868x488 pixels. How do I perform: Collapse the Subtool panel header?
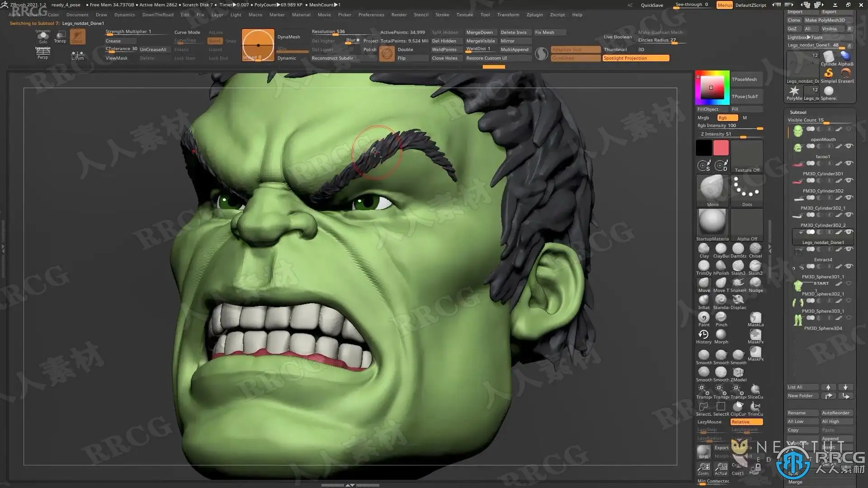(798, 112)
